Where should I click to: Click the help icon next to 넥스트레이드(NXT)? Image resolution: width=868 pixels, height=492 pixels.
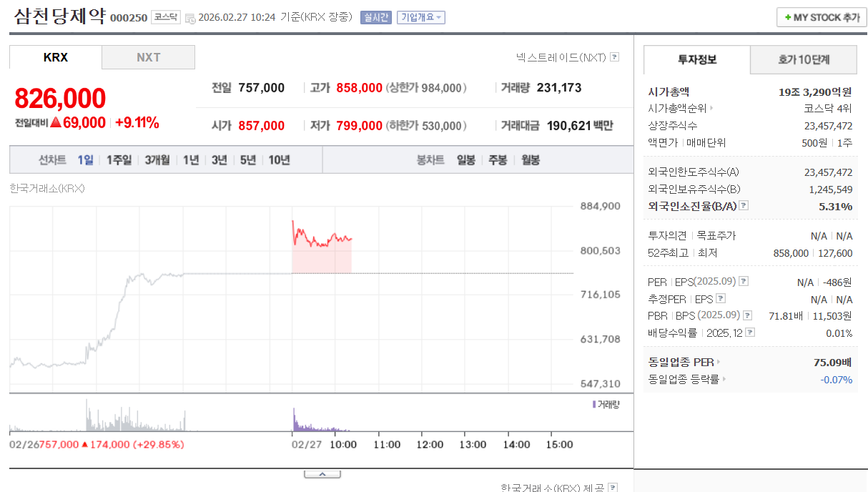614,57
